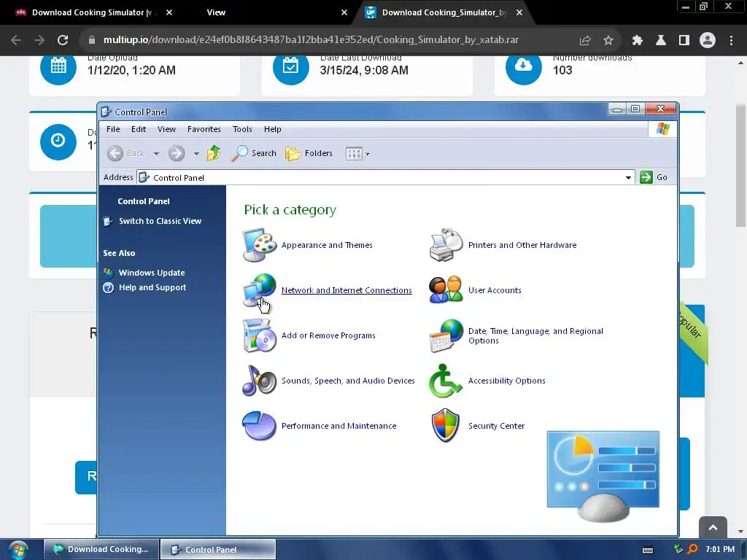747x560 pixels.
Task: Click the 7:01 PM taskbar clock
Action: click(x=720, y=549)
